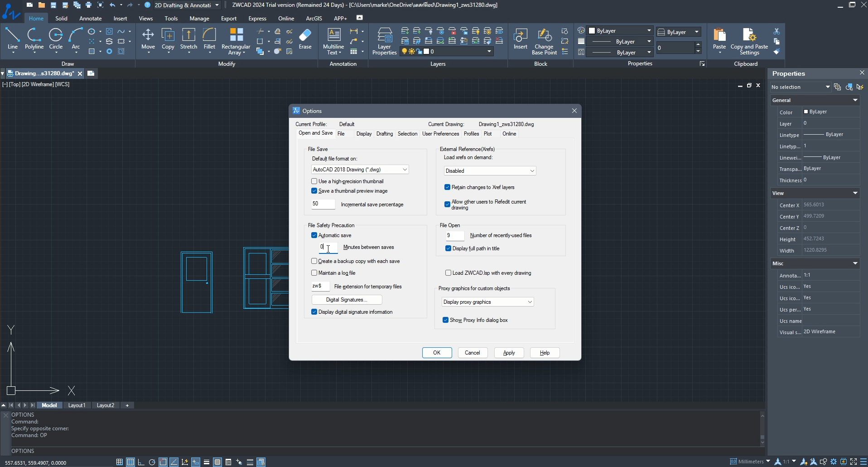Click quick select icon in Properties panel
868x467 pixels.
pos(860,87)
